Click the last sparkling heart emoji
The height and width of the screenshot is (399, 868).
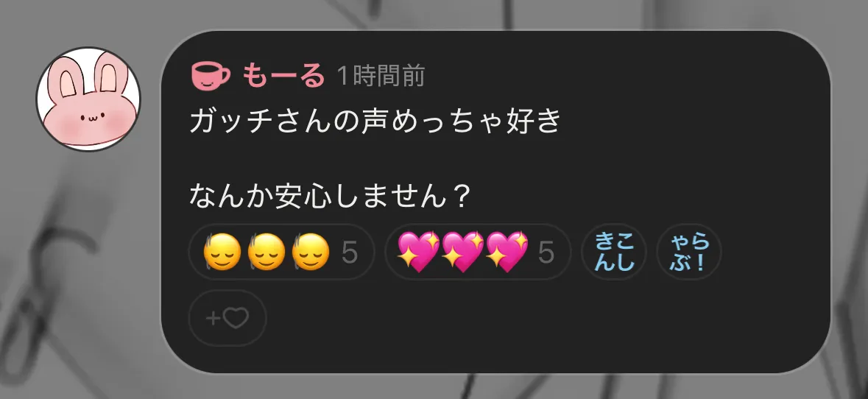tap(507, 252)
